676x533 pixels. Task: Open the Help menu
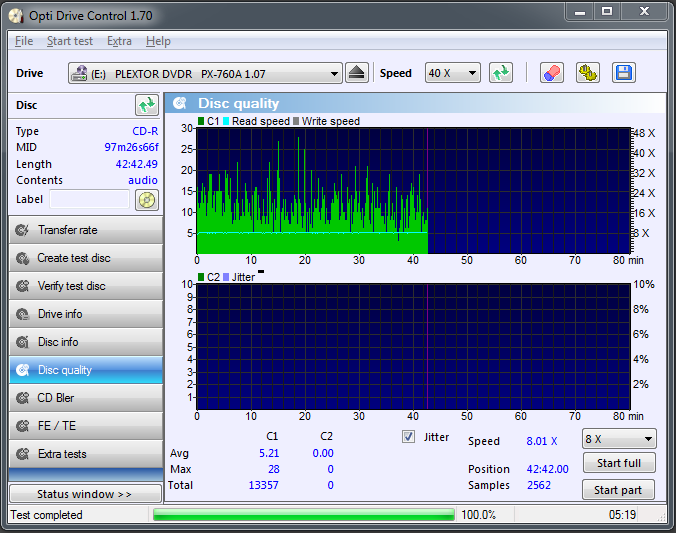[x=158, y=41]
